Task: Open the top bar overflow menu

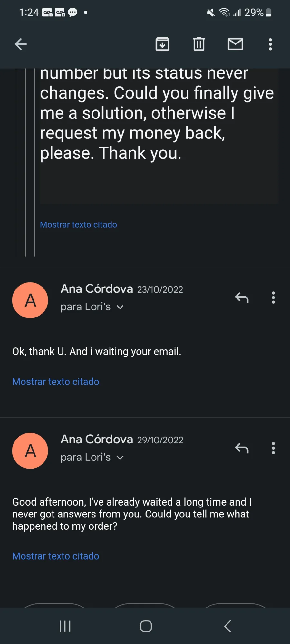Action: 270,44
